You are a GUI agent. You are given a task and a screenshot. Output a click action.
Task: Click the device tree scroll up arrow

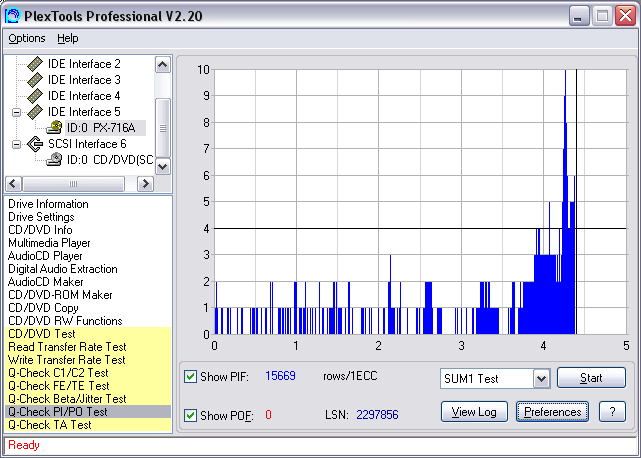163,65
